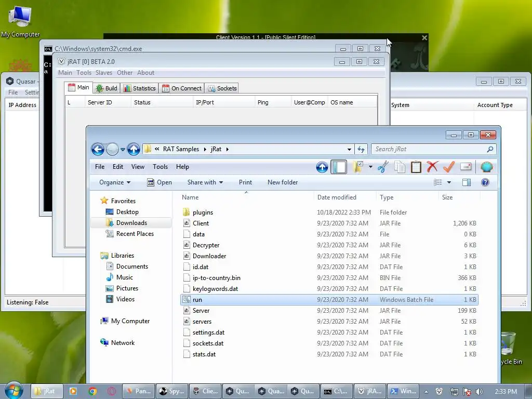Click the Print command
This screenshot has height=399, width=532.
click(x=245, y=182)
